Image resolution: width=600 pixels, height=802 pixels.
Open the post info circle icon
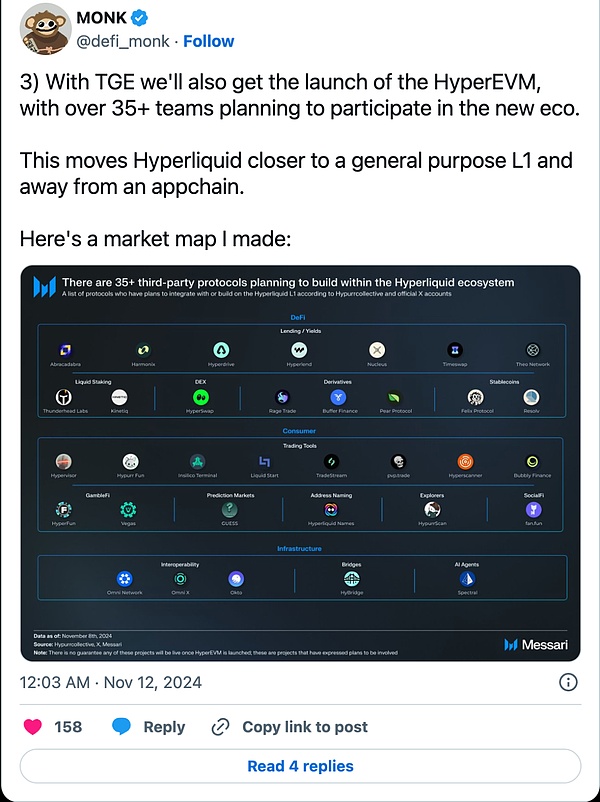[x=568, y=682]
